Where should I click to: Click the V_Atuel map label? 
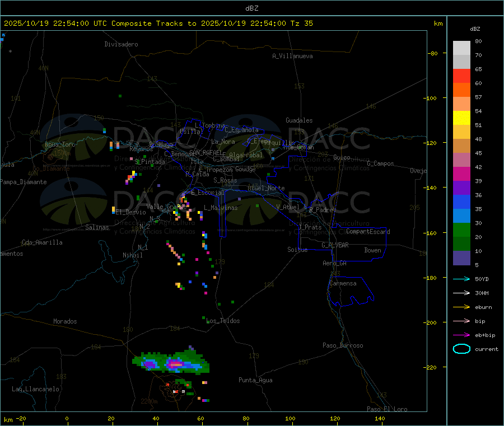click(288, 207)
